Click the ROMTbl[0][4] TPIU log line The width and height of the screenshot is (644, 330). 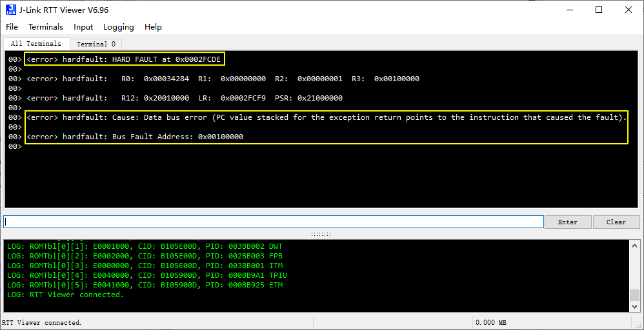[147, 275]
